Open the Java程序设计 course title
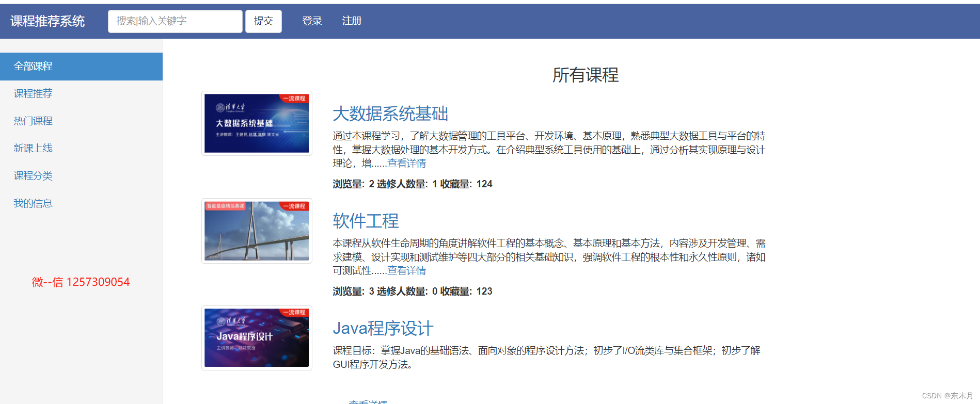This screenshot has height=404, width=980. click(x=383, y=328)
